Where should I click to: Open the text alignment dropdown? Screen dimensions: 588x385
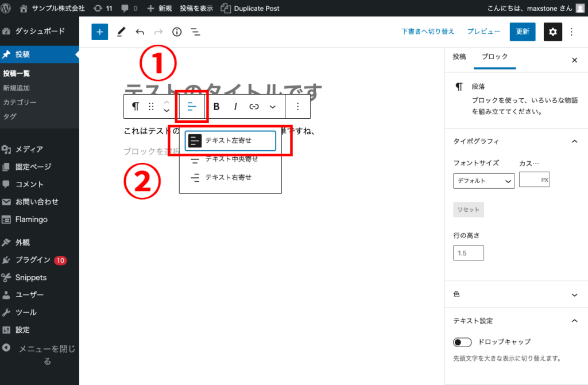(x=192, y=106)
